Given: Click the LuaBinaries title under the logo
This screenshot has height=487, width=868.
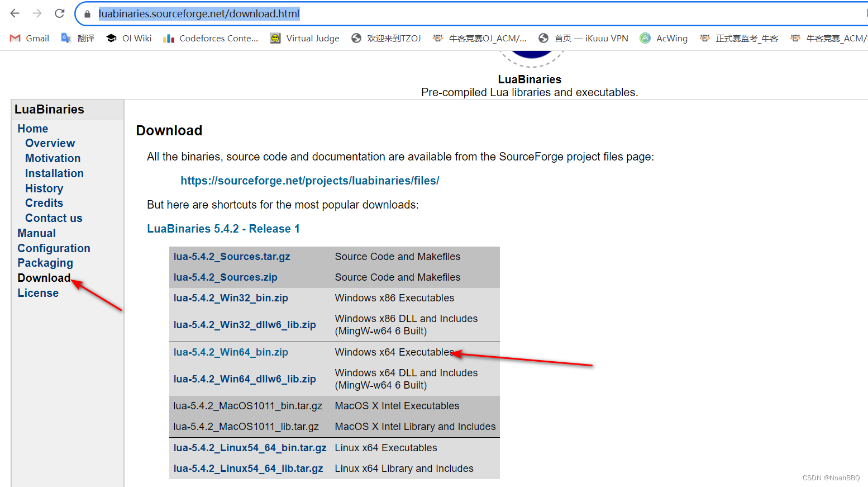Looking at the screenshot, I should tap(530, 79).
